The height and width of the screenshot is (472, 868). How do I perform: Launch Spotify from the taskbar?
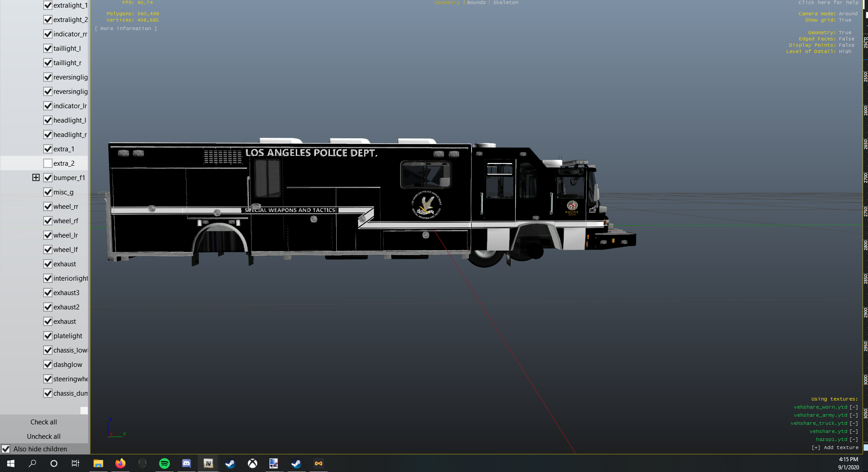(165, 463)
